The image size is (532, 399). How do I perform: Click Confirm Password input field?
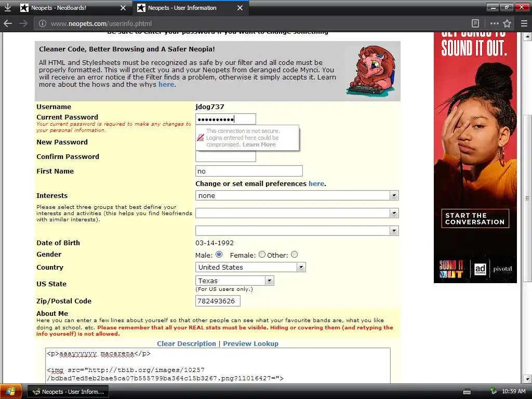(x=225, y=156)
